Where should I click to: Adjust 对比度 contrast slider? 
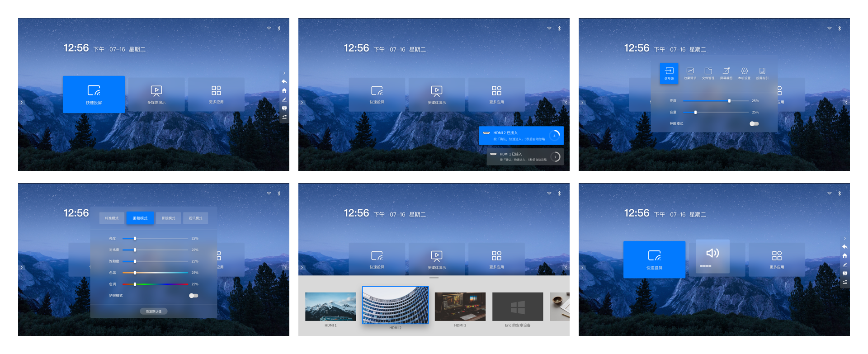(x=155, y=250)
